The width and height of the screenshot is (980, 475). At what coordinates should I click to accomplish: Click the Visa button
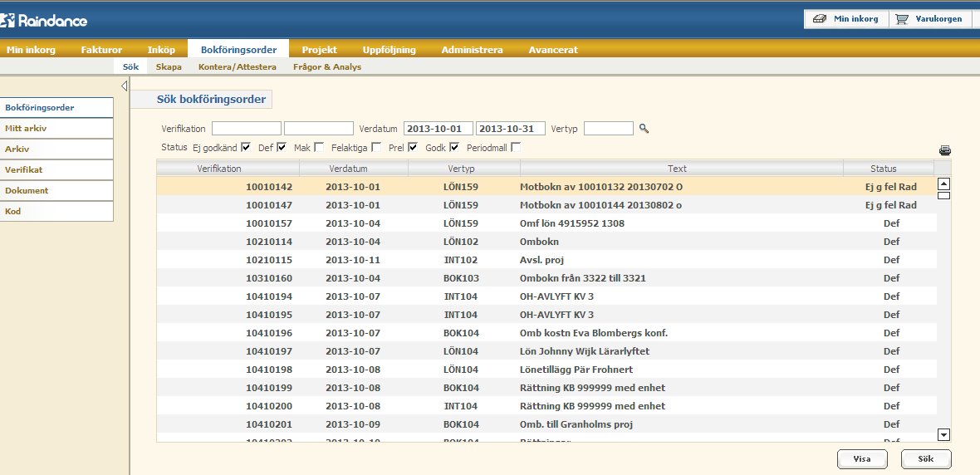862,458
